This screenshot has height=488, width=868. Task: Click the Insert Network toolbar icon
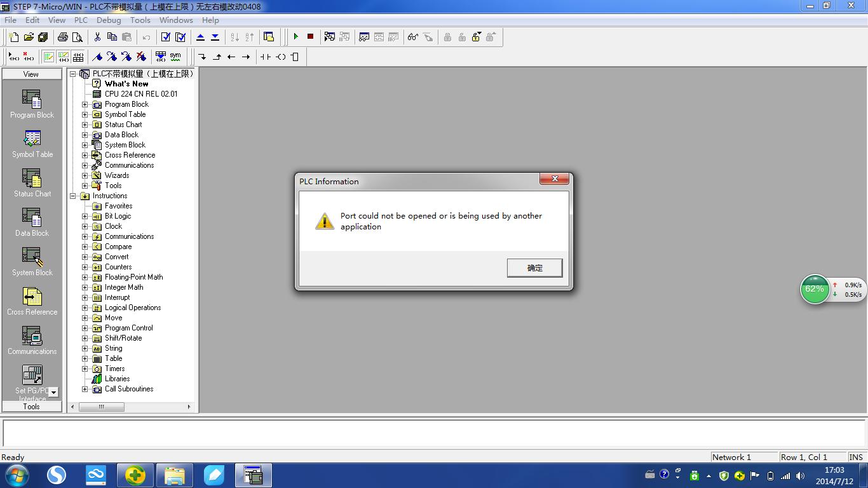pos(13,57)
